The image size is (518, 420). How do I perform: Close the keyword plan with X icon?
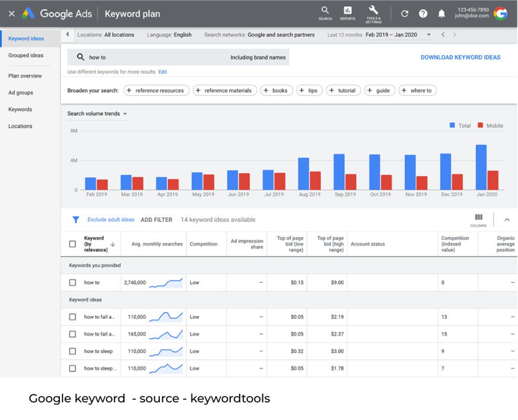[x=12, y=14]
